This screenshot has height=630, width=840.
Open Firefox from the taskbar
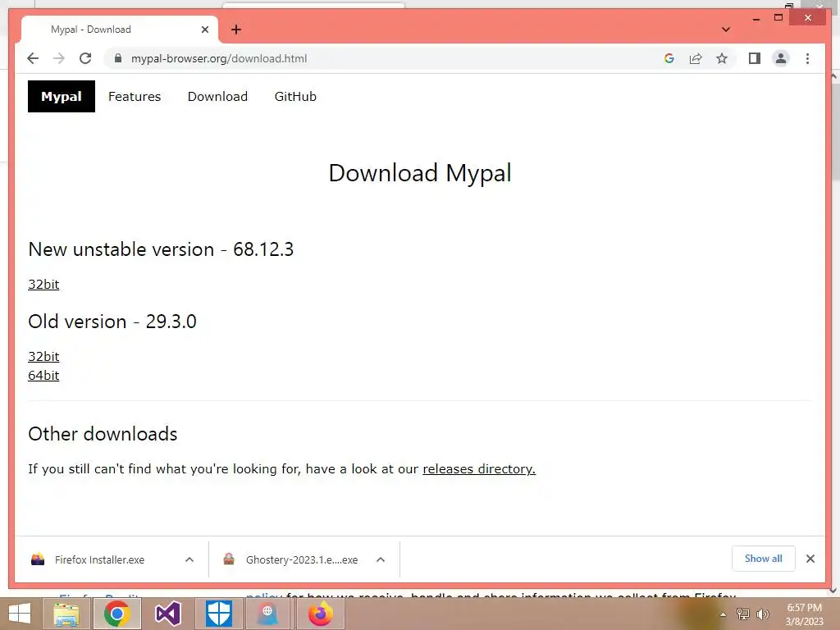pyautogui.click(x=321, y=614)
